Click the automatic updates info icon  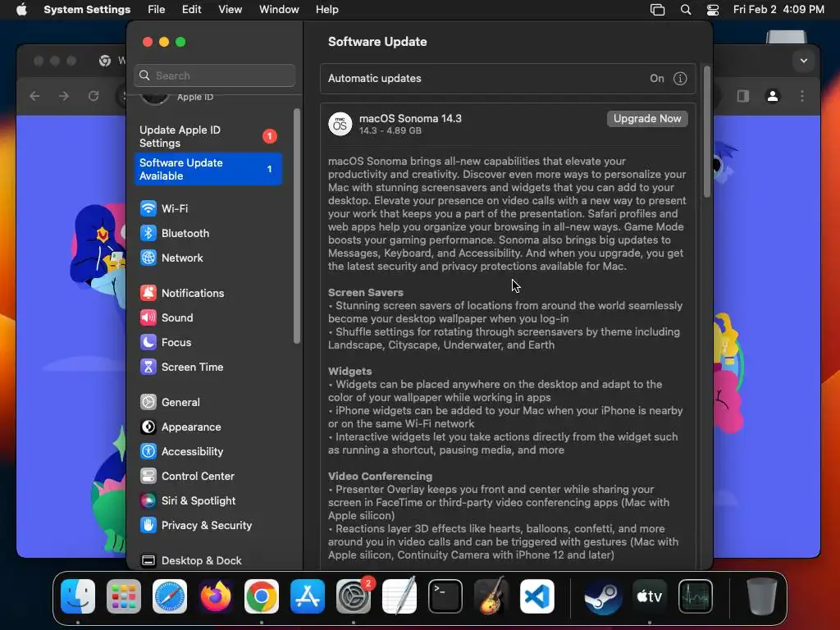(x=680, y=78)
